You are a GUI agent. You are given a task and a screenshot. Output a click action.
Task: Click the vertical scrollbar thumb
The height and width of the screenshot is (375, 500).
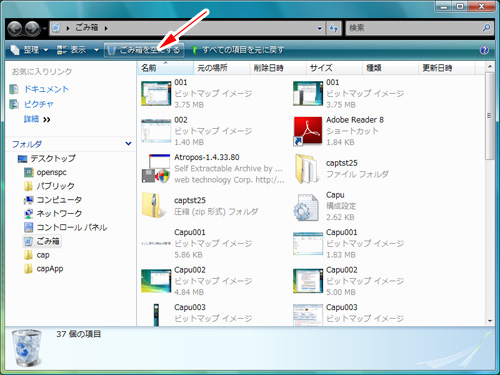pyautogui.click(x=490, y=116)
